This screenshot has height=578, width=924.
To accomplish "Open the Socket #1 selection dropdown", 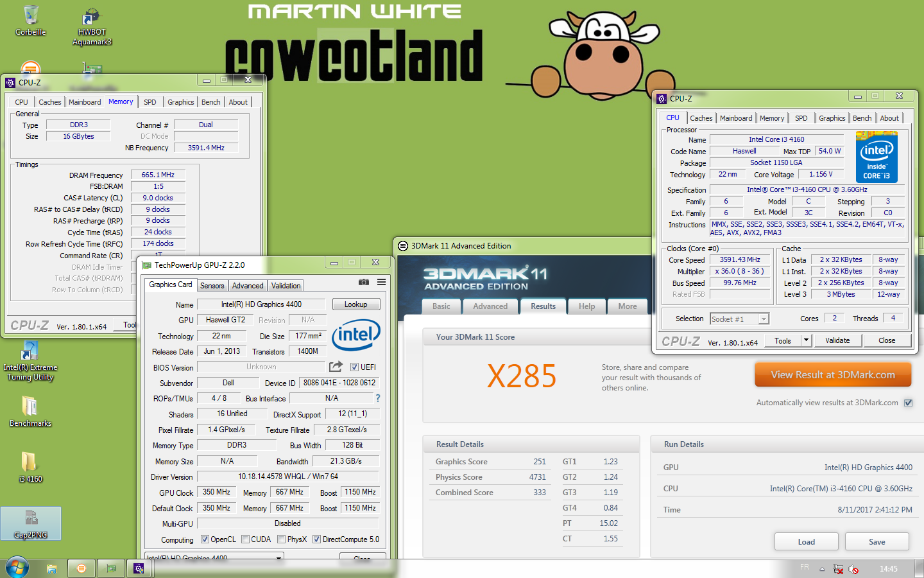I will [x=739, y=319].
